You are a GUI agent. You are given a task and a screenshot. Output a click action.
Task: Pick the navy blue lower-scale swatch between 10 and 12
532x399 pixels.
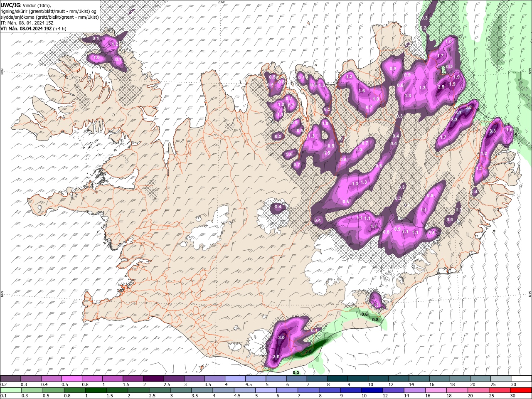point(371,390)
